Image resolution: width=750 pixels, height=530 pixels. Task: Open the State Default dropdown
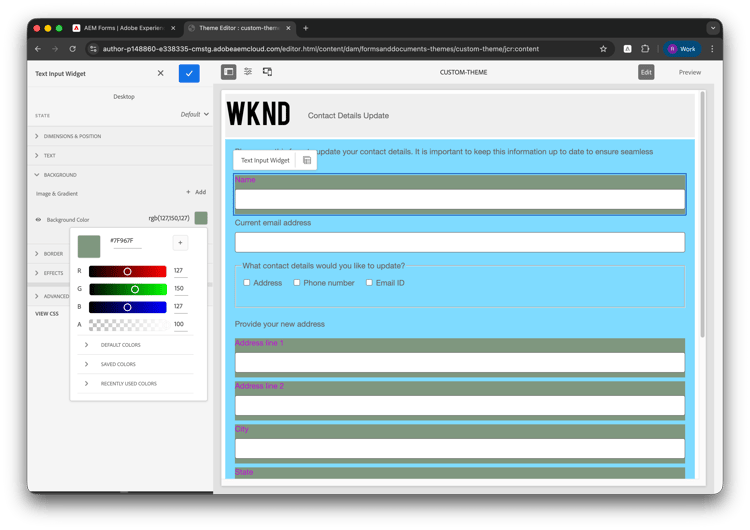click(x=195, y=114)
